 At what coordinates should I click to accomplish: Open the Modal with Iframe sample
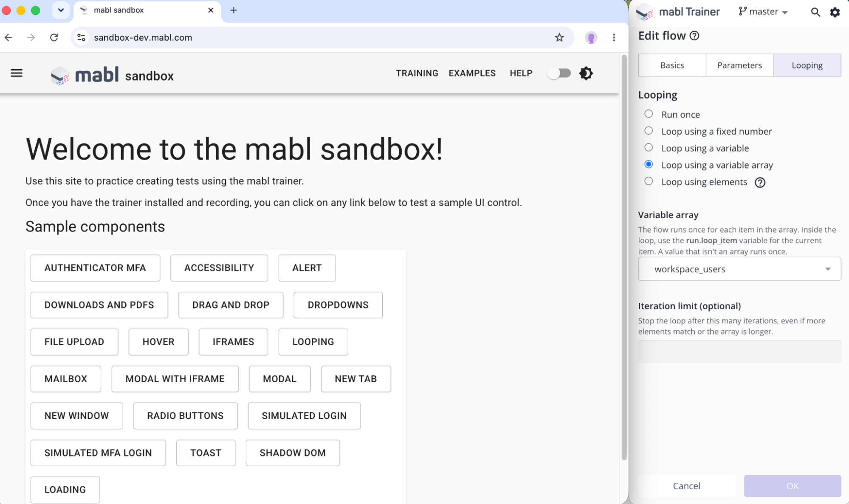(x=175, y=379)
